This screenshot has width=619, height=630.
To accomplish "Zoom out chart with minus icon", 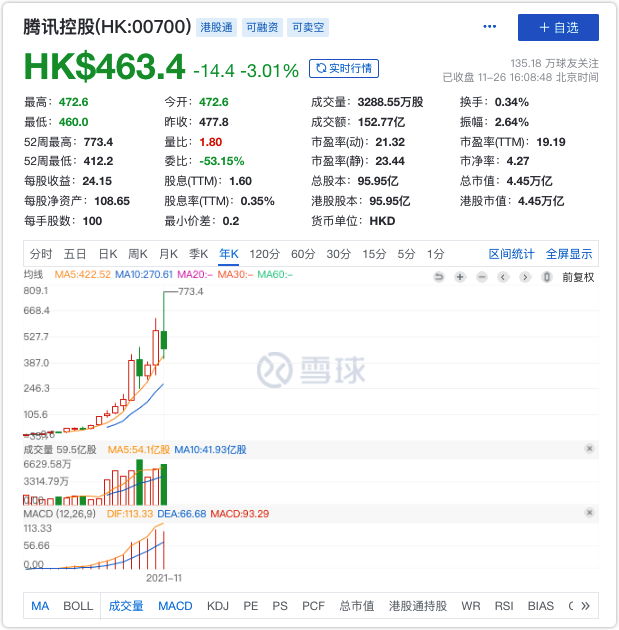I will [482, 277].
